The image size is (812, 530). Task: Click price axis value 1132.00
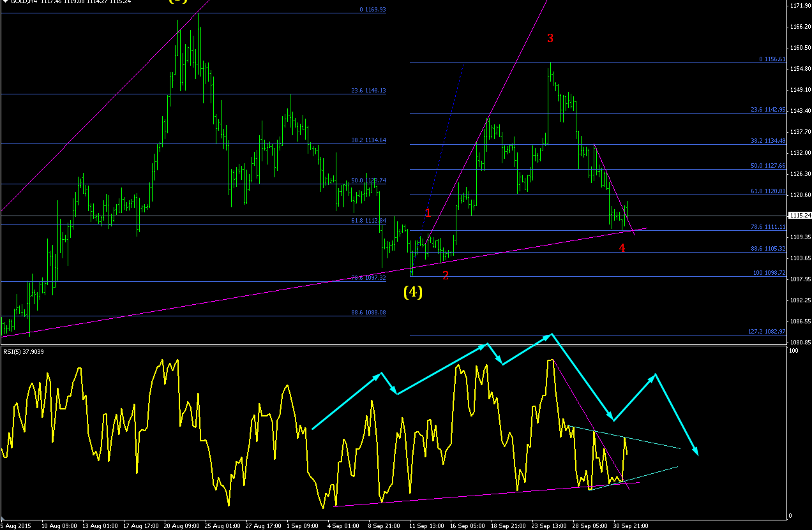click(801, 153)
